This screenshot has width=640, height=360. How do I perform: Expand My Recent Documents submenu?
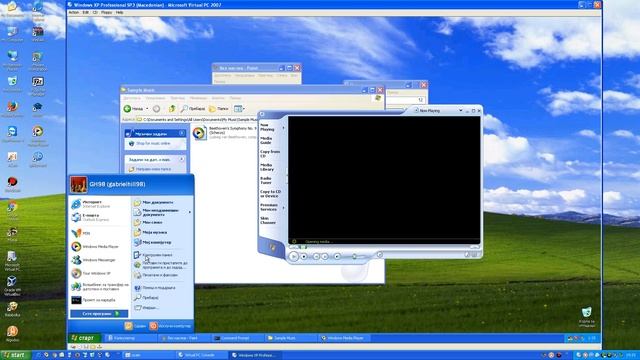click(162, 212)
